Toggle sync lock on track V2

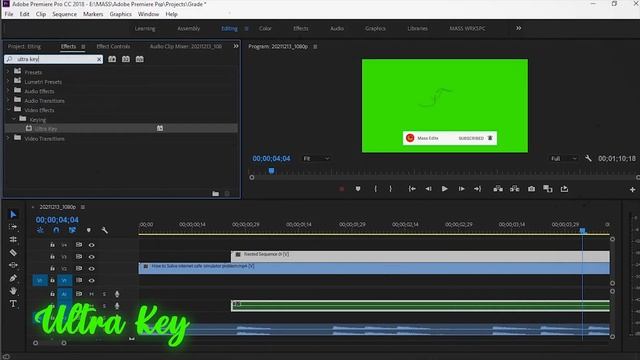(x=79, y=269)
